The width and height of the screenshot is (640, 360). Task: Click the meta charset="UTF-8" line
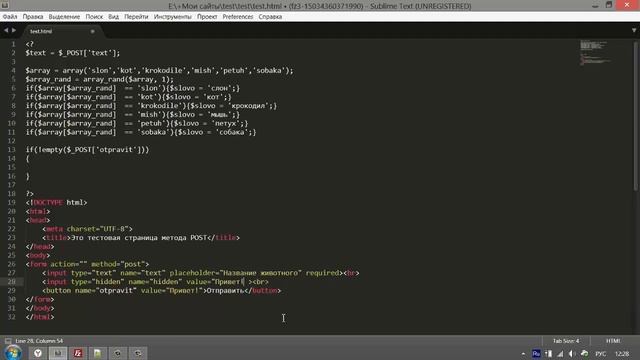click(87, 229)
